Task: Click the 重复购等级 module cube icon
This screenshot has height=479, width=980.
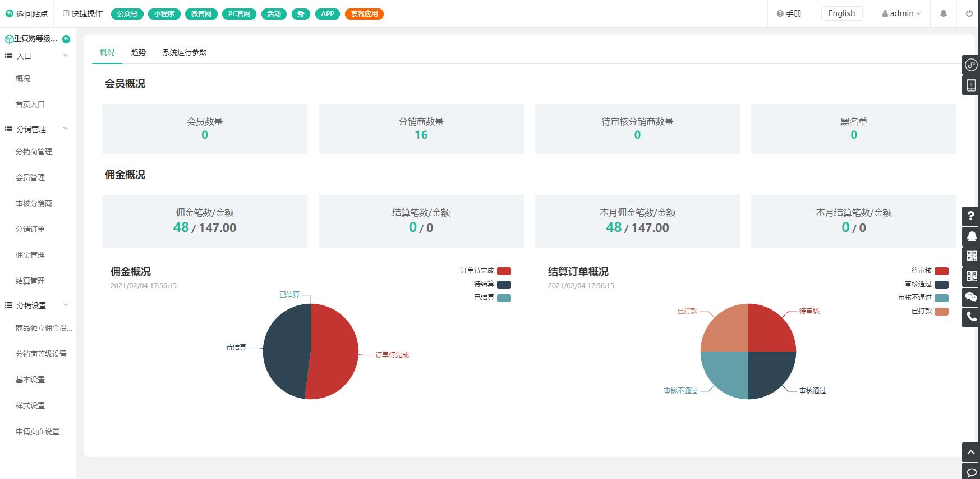Action: pos(9,39)
